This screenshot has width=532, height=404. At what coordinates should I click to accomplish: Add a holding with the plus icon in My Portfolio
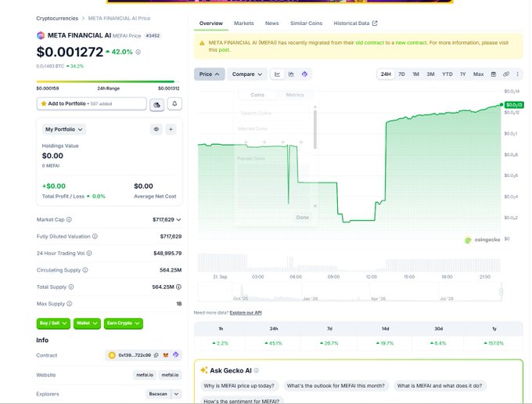[171, 129]
